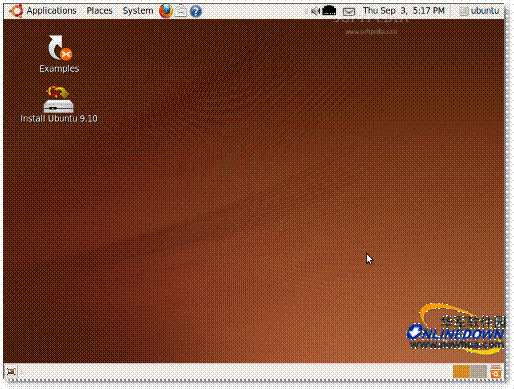Click the Install Ubuntu 9.10 label
This screenshot has height=389, width=514.
point(59,119)
